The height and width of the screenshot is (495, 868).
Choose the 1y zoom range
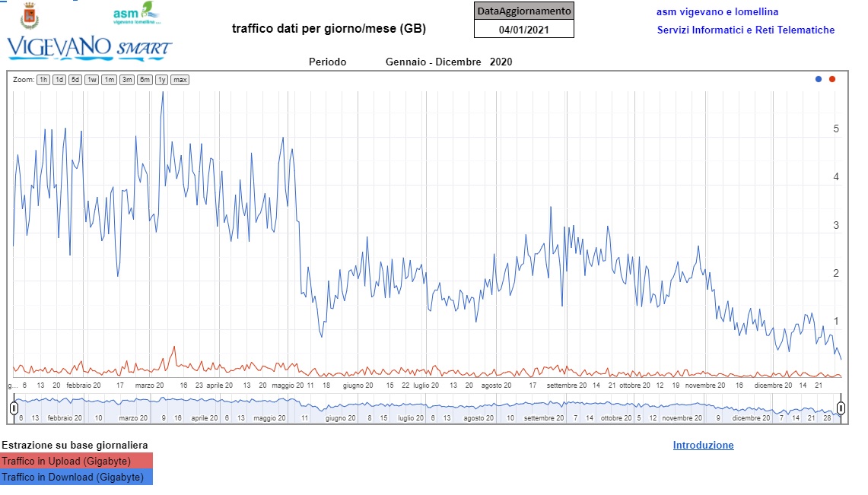(x=162, y=80)
